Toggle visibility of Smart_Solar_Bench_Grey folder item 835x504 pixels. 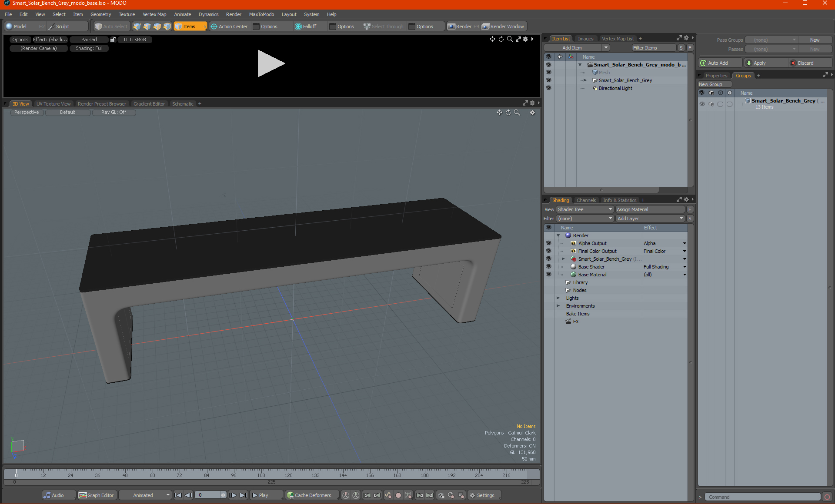(548, 80)
